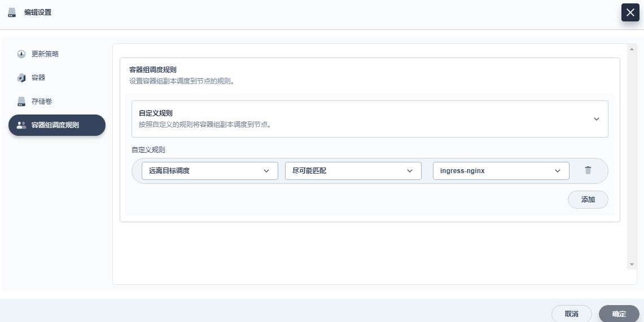Open the 更新策略 settings tab
The image size is (644, 322).
[x=56, y=54]
